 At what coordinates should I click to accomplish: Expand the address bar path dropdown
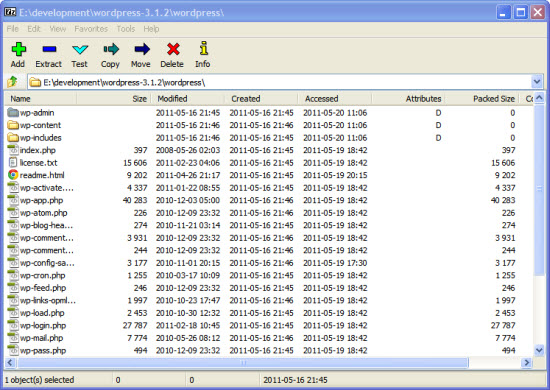tap(537, 82)
